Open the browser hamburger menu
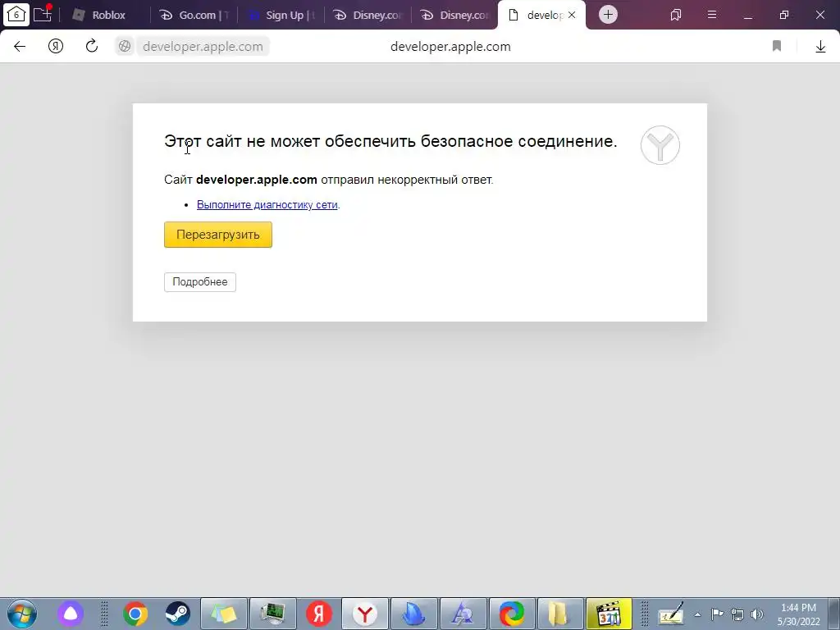The width and height of the screenshot is (840, 630). pos(712,15)
